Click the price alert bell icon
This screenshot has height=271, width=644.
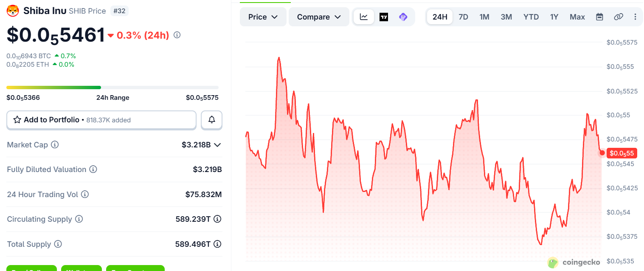211,120
